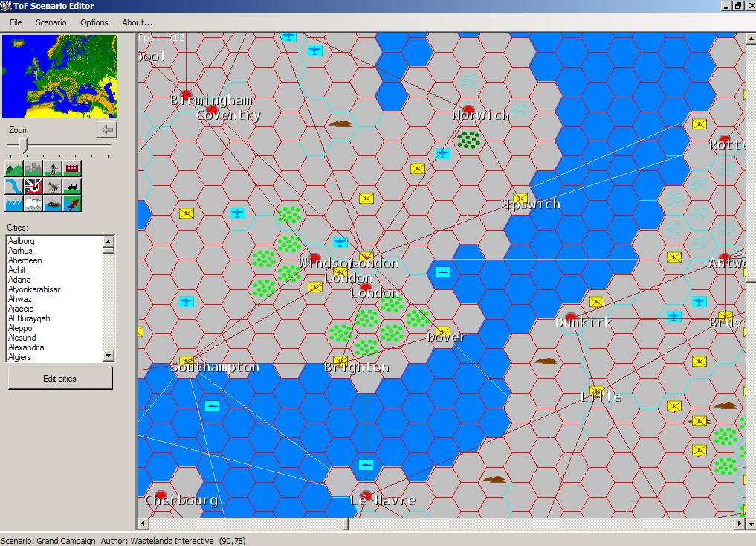Click the Cities list scroll-up arrow
Viewport: 756px width, 546px height.
[109, 242]
